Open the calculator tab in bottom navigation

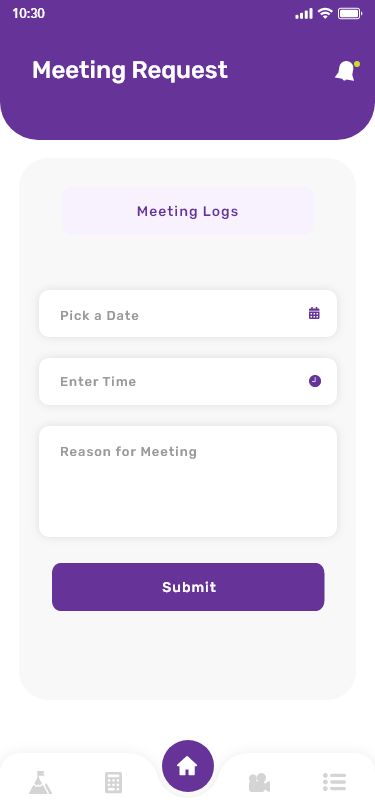coord(113,782)
